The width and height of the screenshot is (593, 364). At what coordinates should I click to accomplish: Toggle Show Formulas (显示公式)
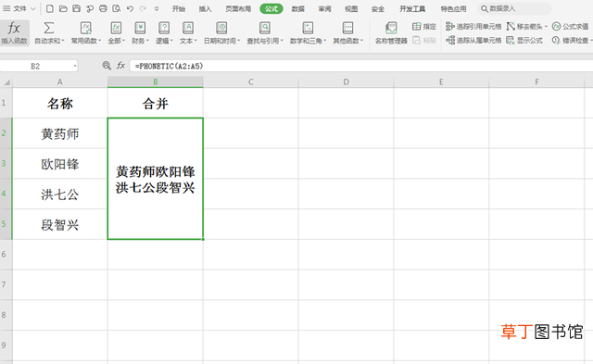(524, 40)
